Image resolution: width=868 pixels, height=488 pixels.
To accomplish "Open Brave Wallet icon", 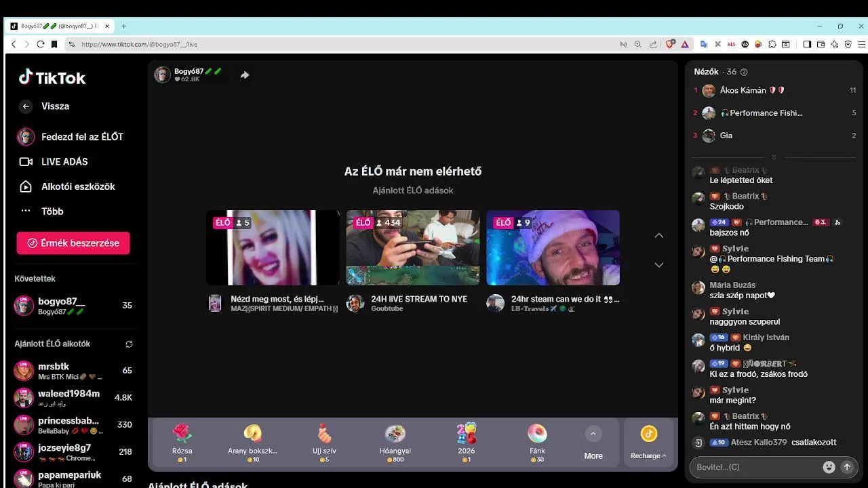I will [821, 44].
